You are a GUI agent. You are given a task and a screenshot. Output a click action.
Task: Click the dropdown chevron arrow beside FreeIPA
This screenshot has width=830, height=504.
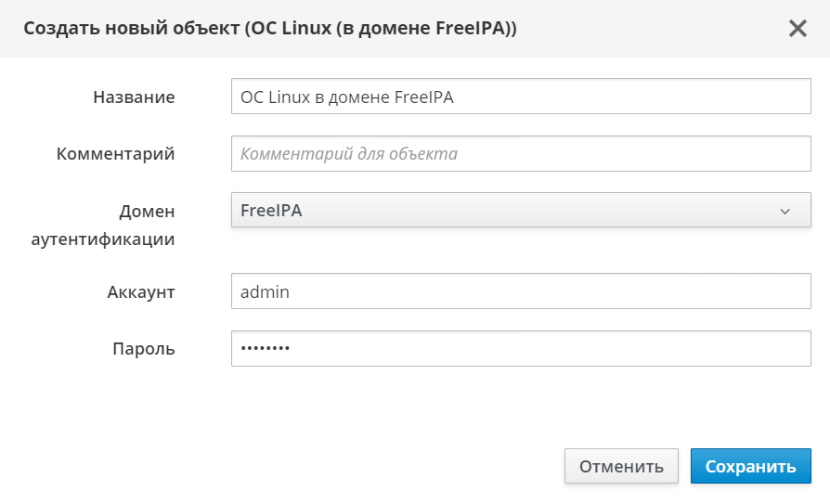[x=785, y=212]
